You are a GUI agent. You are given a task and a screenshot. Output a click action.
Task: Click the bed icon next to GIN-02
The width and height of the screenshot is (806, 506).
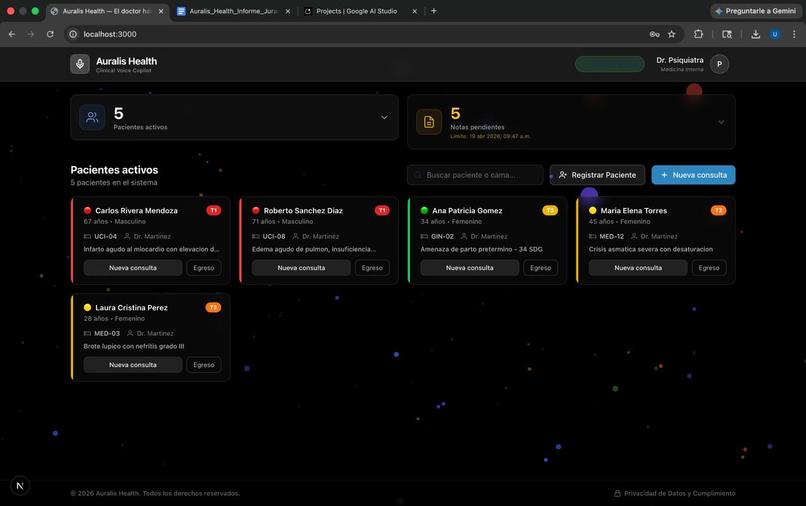click(424, 237)
